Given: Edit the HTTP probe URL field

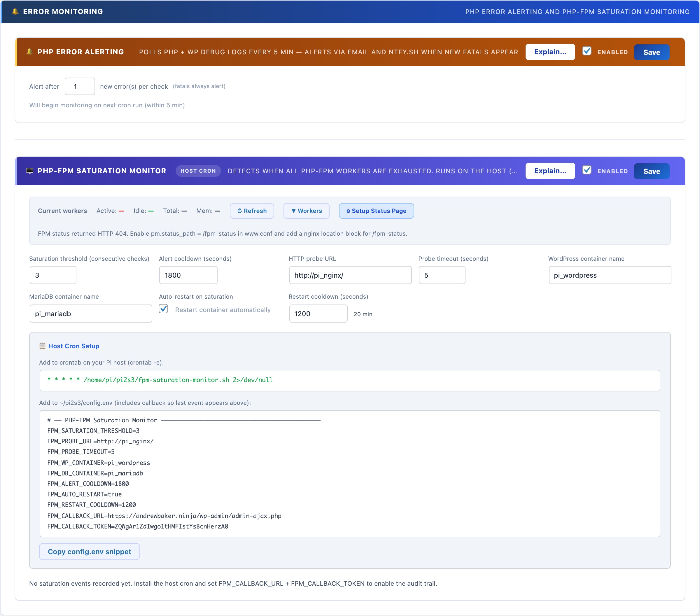Looking at the screenshot, I should pos(350,275).
